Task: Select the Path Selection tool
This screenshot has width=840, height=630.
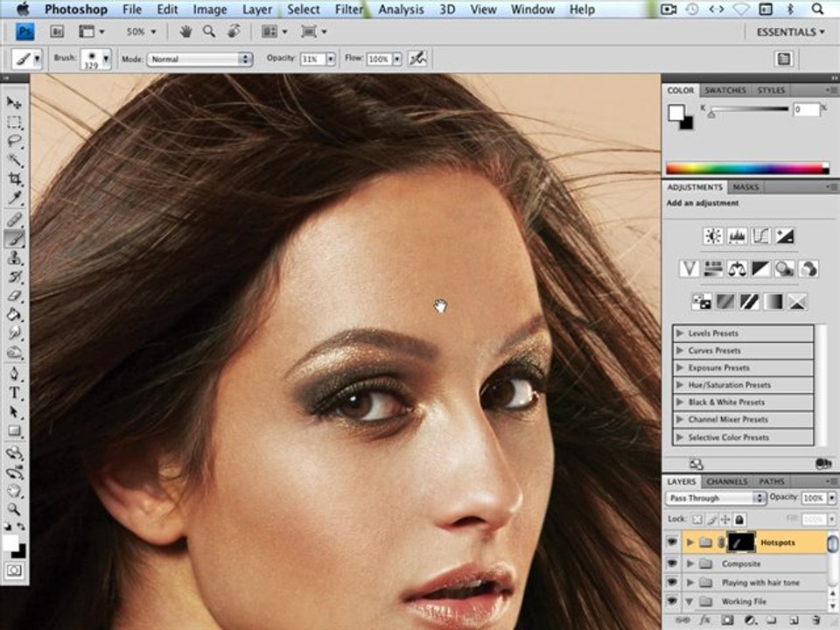Action: [x=14, y=412]
